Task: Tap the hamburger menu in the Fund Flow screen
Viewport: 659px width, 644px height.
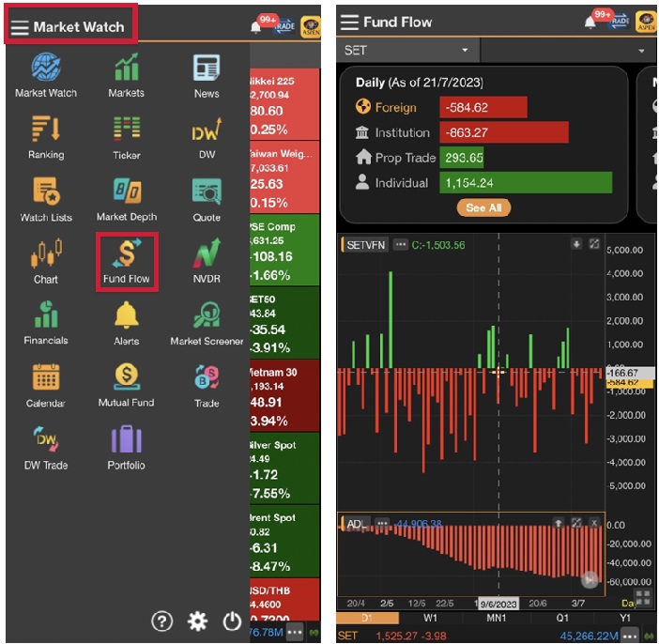Action: 349,22
